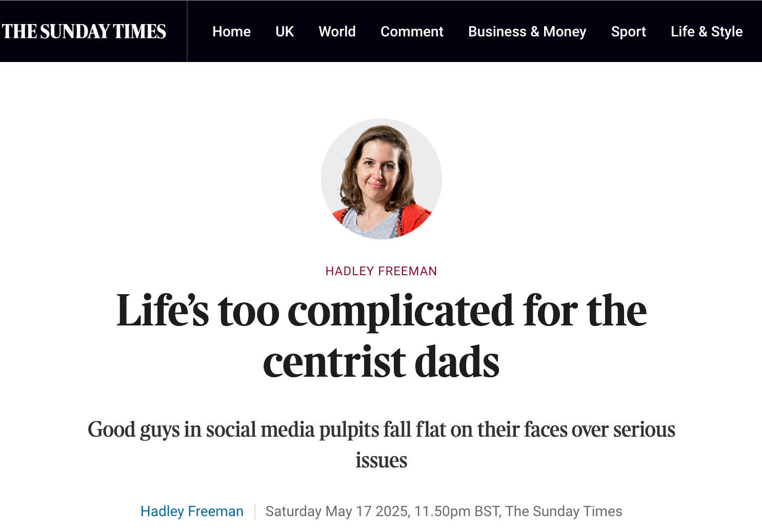
Task: Go to the Home section
Action: (x=231, y=31)
